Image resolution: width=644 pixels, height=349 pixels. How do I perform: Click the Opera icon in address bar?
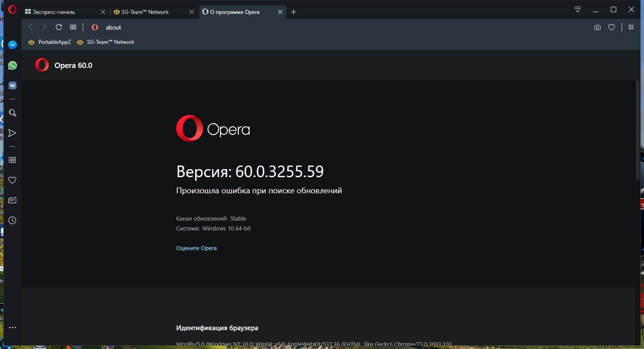pos(95,27)
